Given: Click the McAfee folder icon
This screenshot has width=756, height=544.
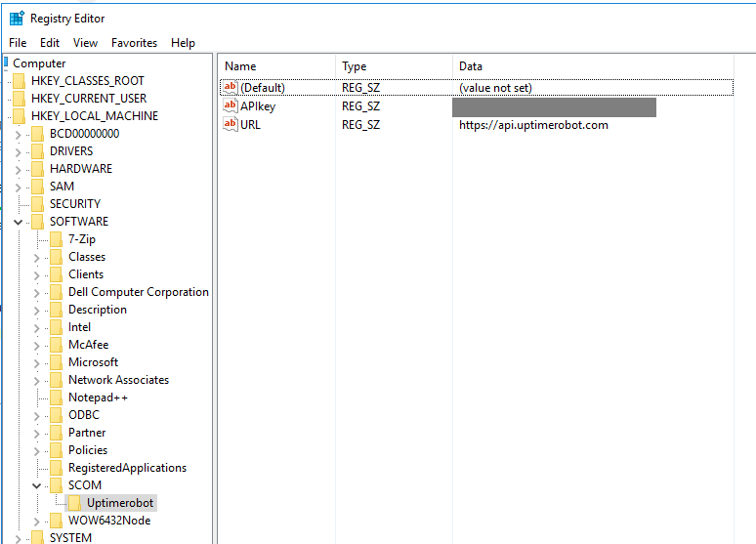Looking at the screenshot, I should coord(56,345).
